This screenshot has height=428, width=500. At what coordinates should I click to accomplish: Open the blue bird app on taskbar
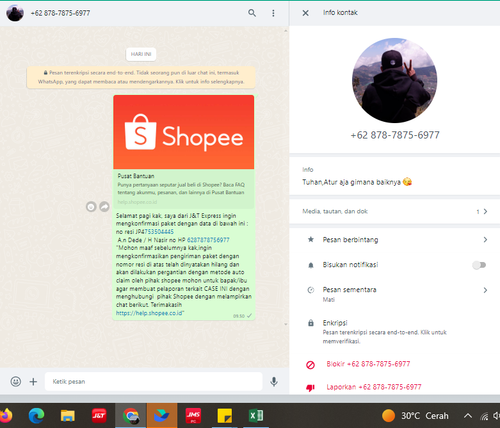coord(162,416)
